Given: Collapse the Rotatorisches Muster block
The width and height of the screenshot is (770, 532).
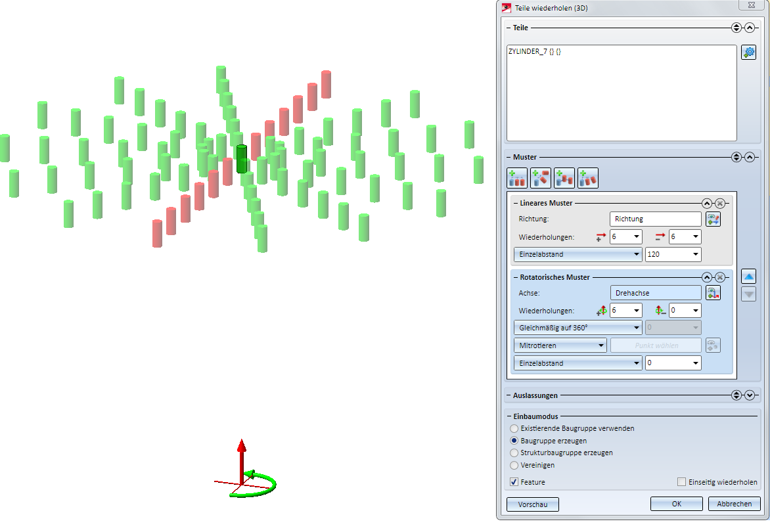Looking at the screenshot, I should coord(707,277).
